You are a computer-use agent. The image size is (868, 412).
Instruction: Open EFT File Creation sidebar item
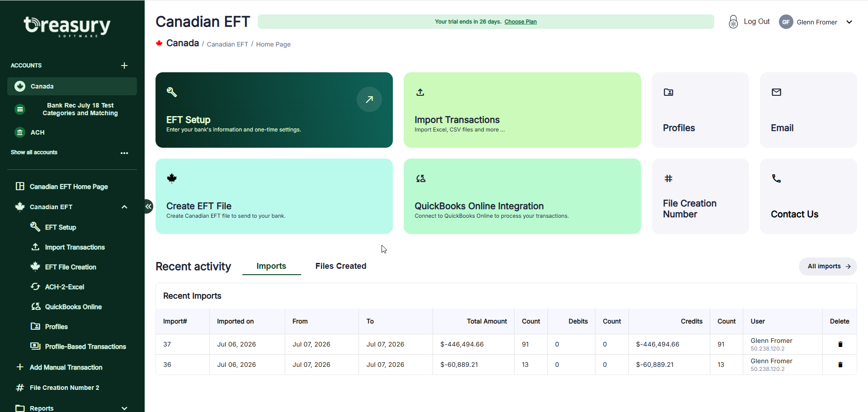71,267
